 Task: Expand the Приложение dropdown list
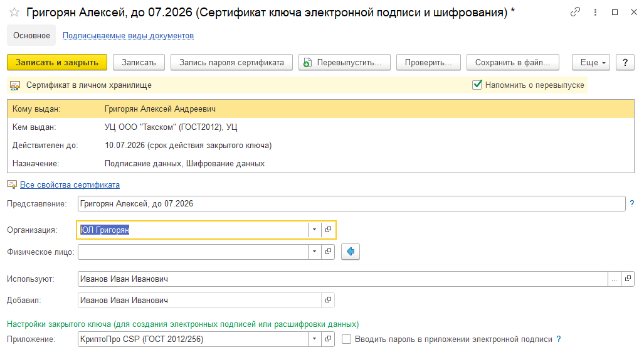tap(314, 339)
